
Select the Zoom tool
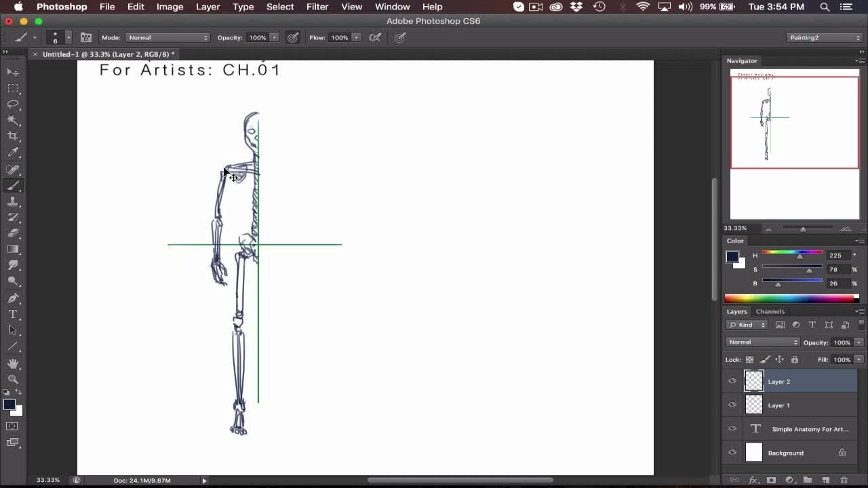(13, 379)
